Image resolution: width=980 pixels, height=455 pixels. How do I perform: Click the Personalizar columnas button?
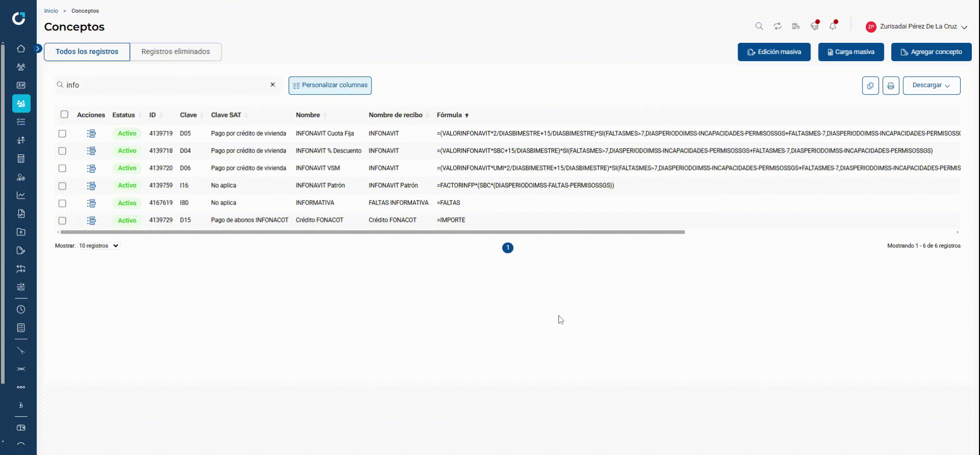pyautogui.click(x=330, y=86)
